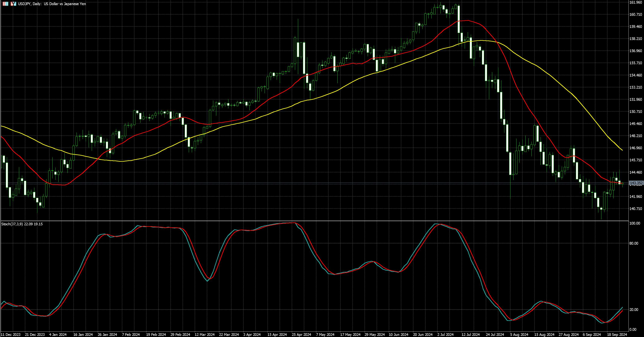
Task: Click the current price tag 143.352
Action: pos(636,183)
